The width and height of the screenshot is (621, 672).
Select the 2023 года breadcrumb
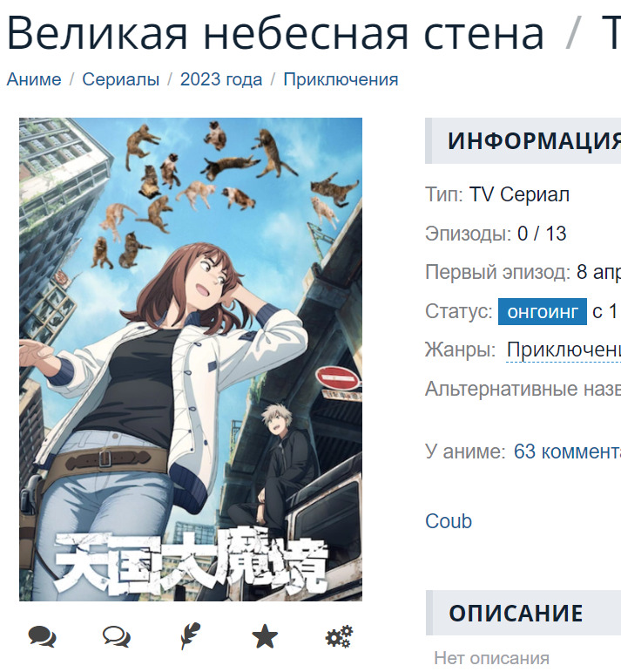(221, 79)
